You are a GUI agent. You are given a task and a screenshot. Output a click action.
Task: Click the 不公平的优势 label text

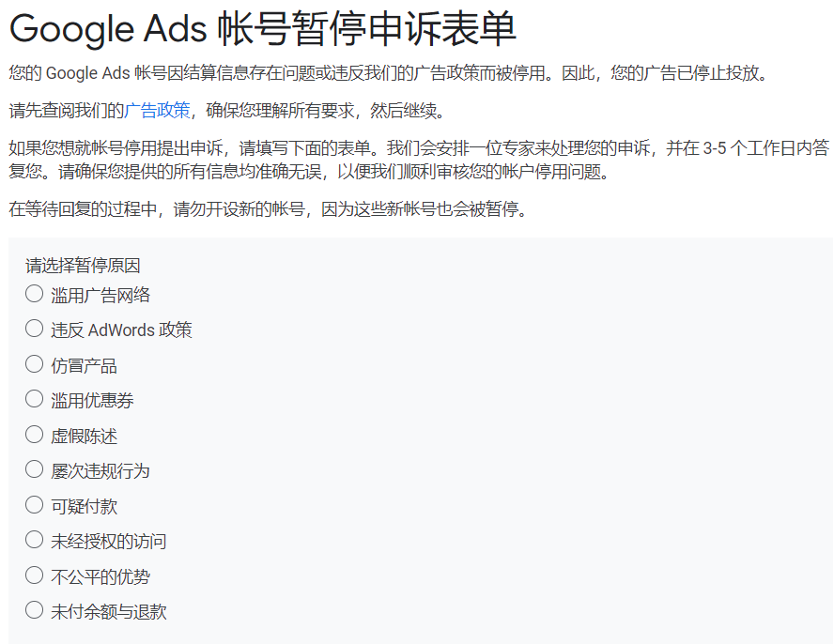(100, 576)
